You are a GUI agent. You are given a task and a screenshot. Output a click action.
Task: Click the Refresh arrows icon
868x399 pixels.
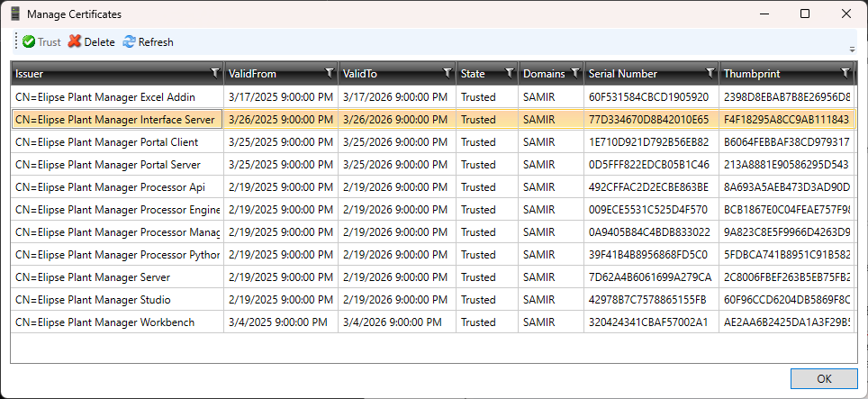pyautogui.click(x=129, y=42)
